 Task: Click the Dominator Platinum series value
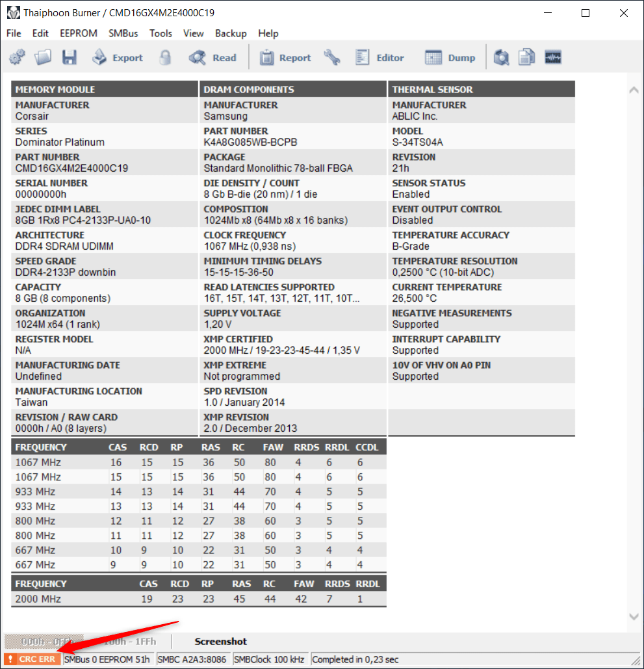pos(60,142)
